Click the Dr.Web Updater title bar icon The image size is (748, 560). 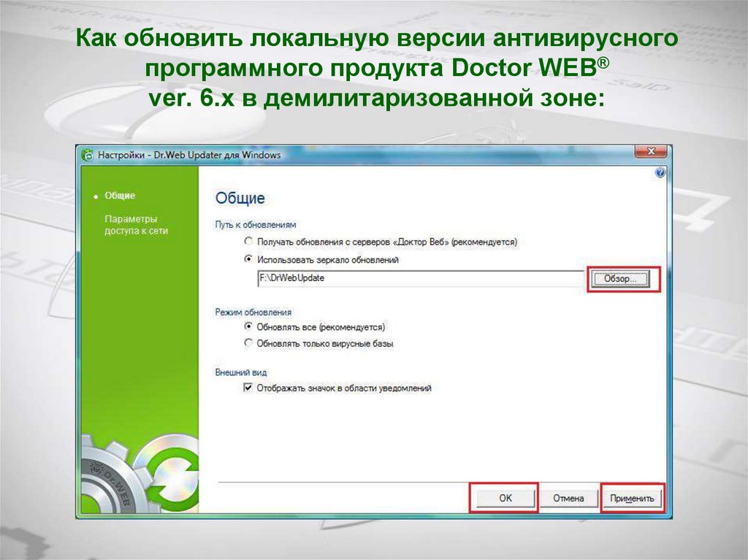click(x=88, y=155)
